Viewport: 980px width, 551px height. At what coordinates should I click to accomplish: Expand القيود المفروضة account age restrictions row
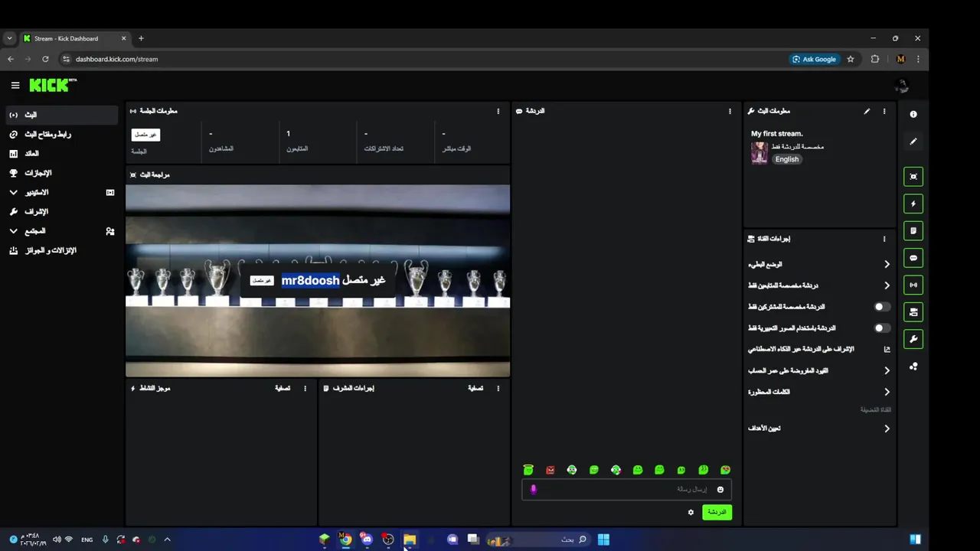[819, 370]
